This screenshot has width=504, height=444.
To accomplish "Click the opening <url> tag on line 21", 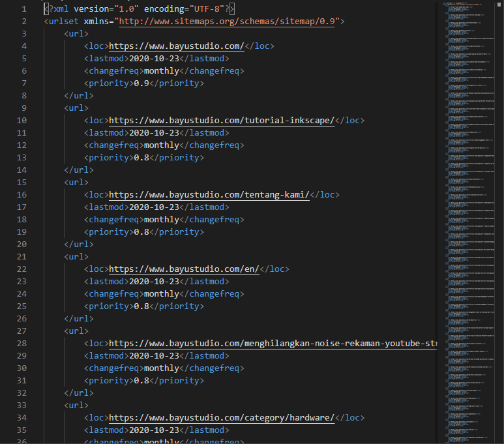I will click(76, 257).
